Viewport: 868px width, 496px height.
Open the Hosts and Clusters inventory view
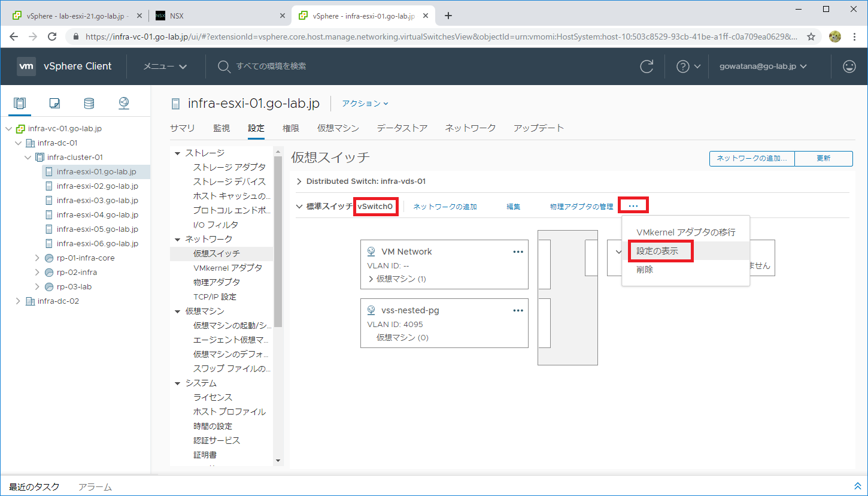pyautogui.click(x=20, y=103)
